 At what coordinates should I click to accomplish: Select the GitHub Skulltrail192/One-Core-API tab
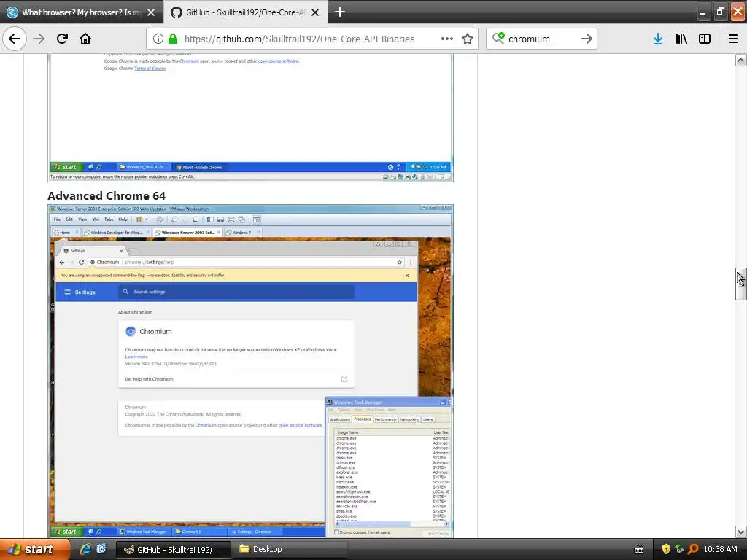point(246,12)
